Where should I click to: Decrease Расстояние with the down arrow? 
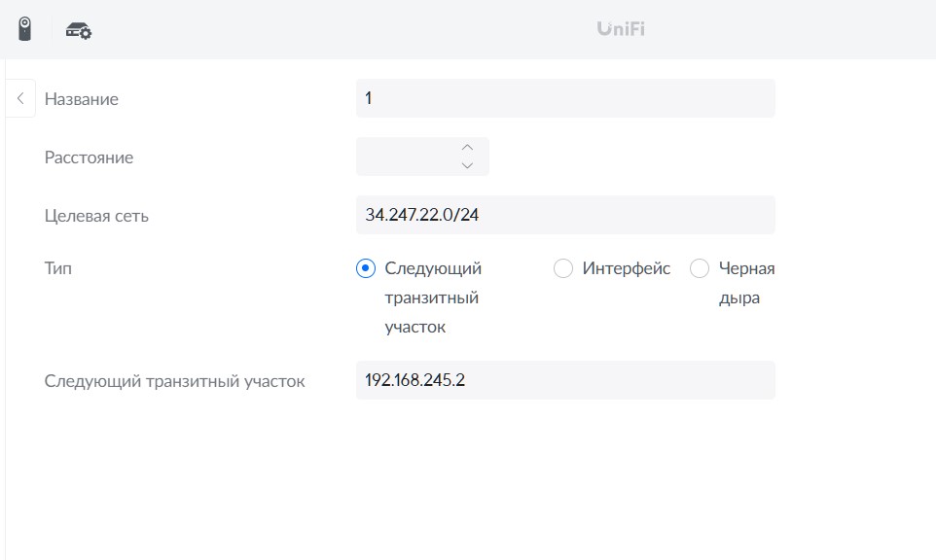click(x=467, y=165)
